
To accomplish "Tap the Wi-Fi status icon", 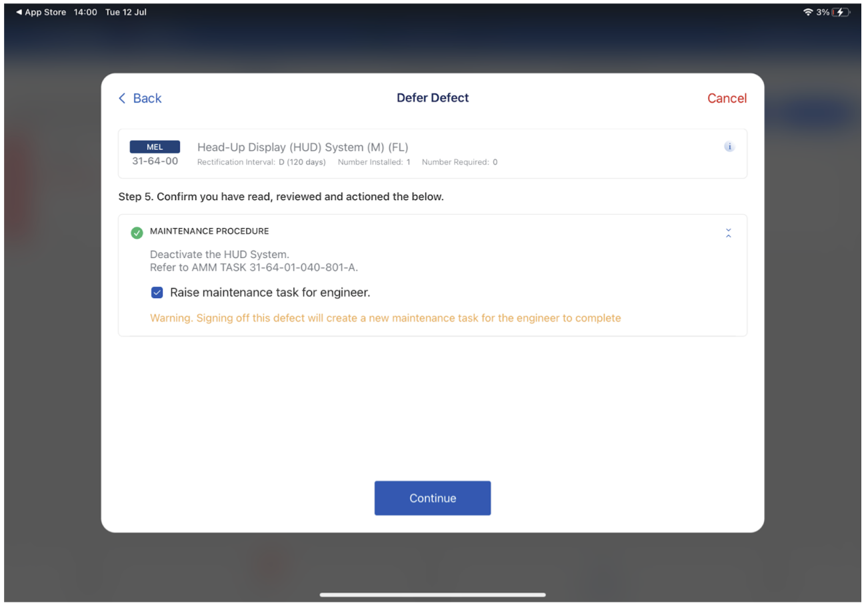I will [x=808, y=13].
